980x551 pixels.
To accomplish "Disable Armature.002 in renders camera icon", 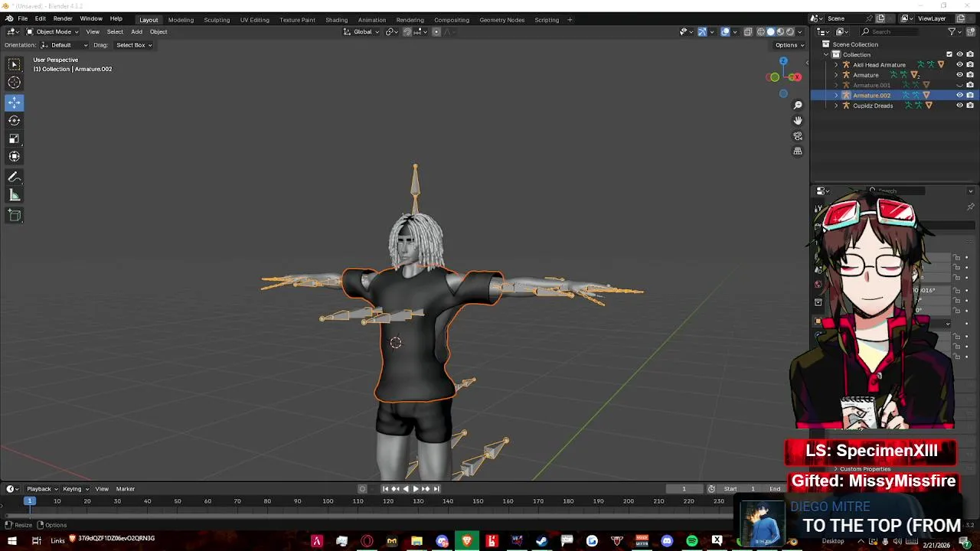I will click(970, 95).
